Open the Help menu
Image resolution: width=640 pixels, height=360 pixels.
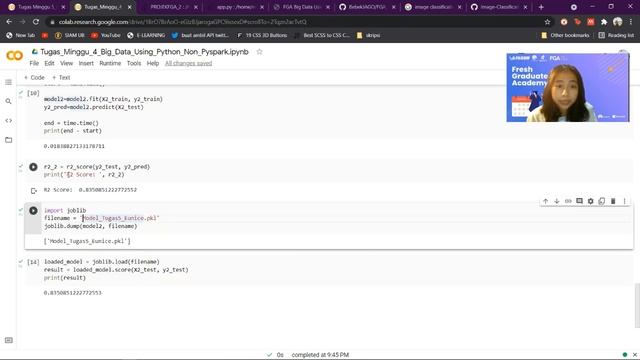point(153,63)
